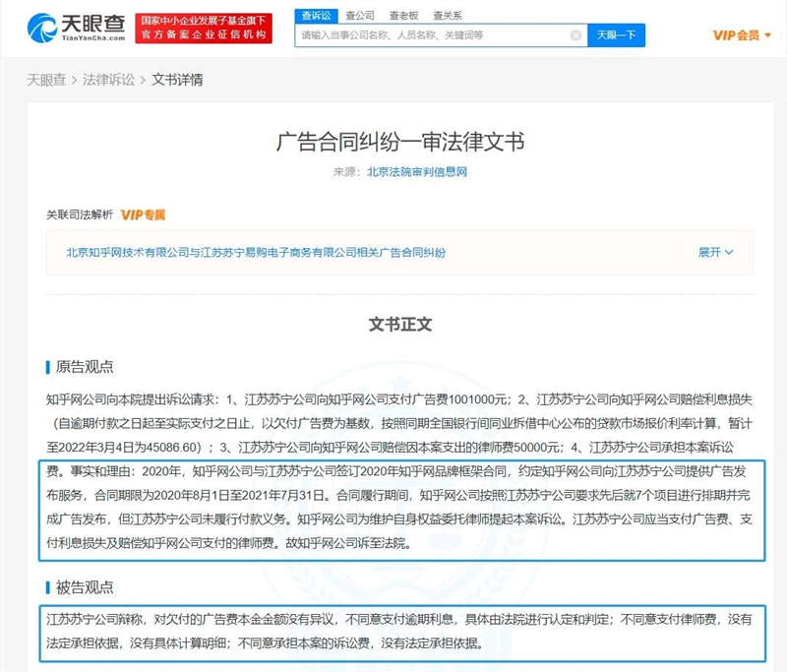Click the 文书正文 heading
This screenshot has width=787, height=672.
(x=400, y=325)
